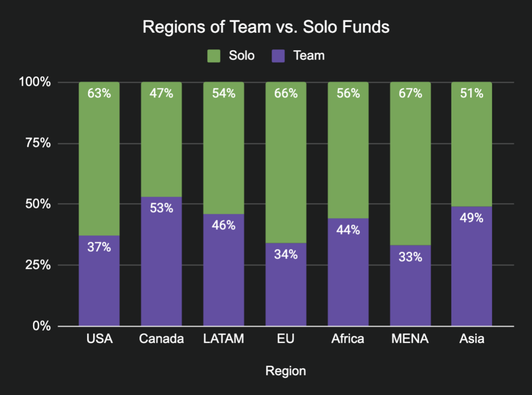532x395 pixels.
Task: Click the green Solo legend swatch
Action: (x=215, y=56)
